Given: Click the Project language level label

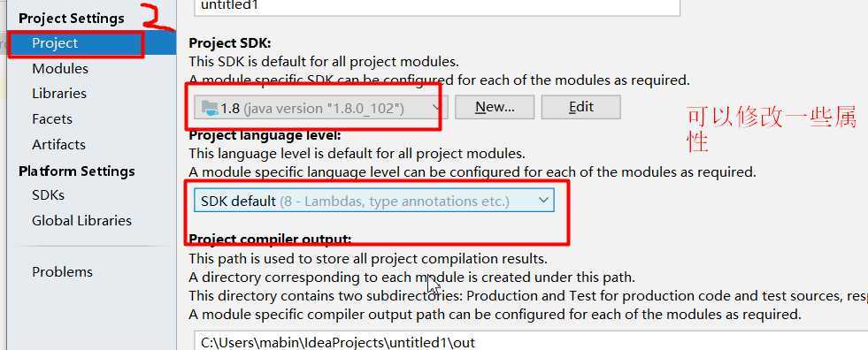Looking at the screenshot, I should (265, 135).
